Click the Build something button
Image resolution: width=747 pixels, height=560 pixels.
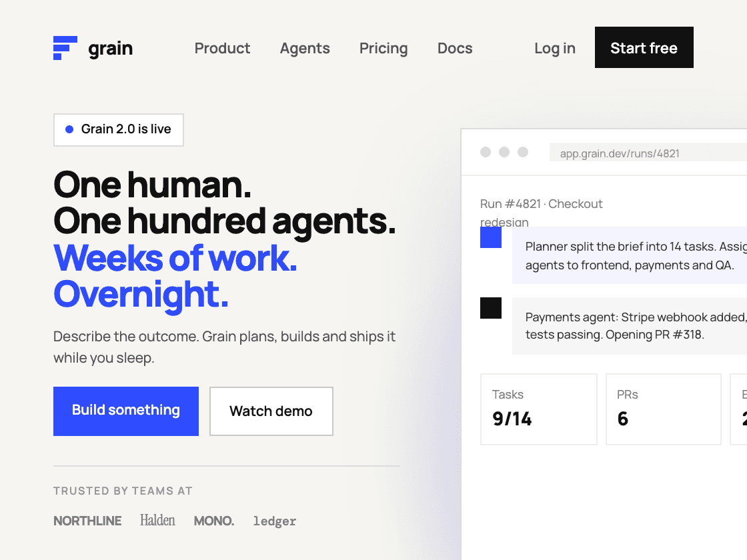pos(126,411)
